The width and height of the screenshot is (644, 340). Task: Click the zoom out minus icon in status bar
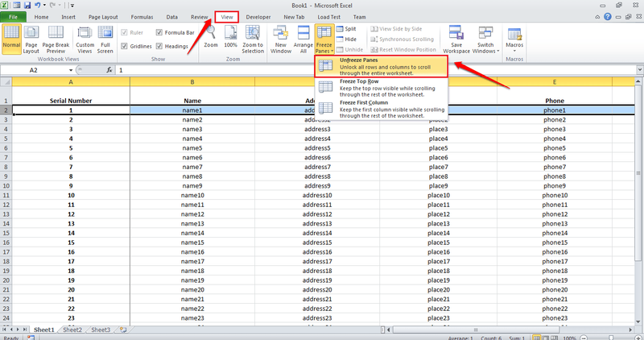(584, 338)
